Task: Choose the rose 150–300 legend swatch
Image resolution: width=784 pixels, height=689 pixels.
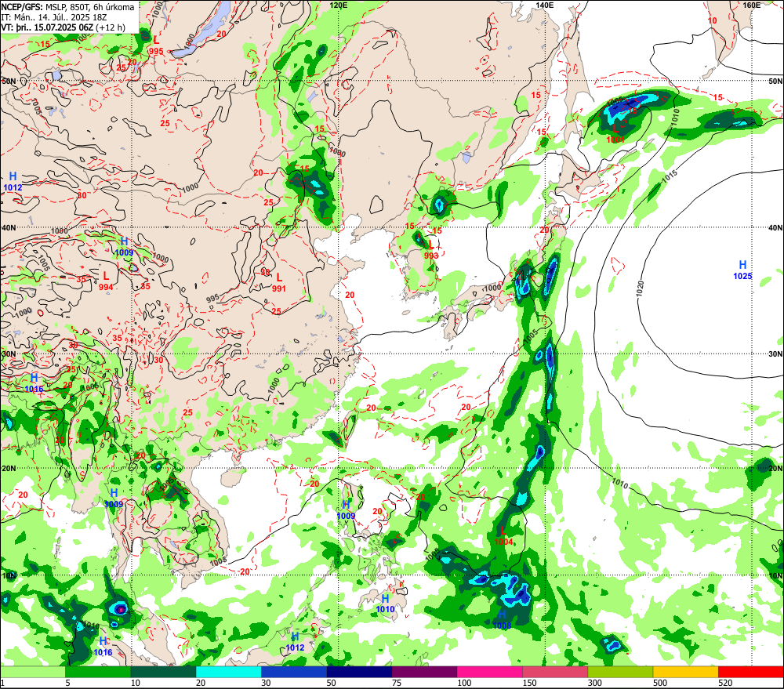Action: tap(555, 672)
